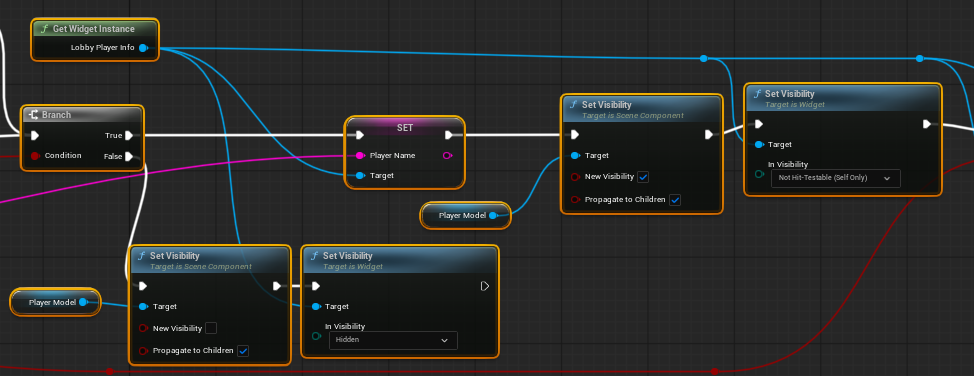The image size is (974, 376).
Task: Open the Hidden visibility dropdown
Action: (393, 341)
